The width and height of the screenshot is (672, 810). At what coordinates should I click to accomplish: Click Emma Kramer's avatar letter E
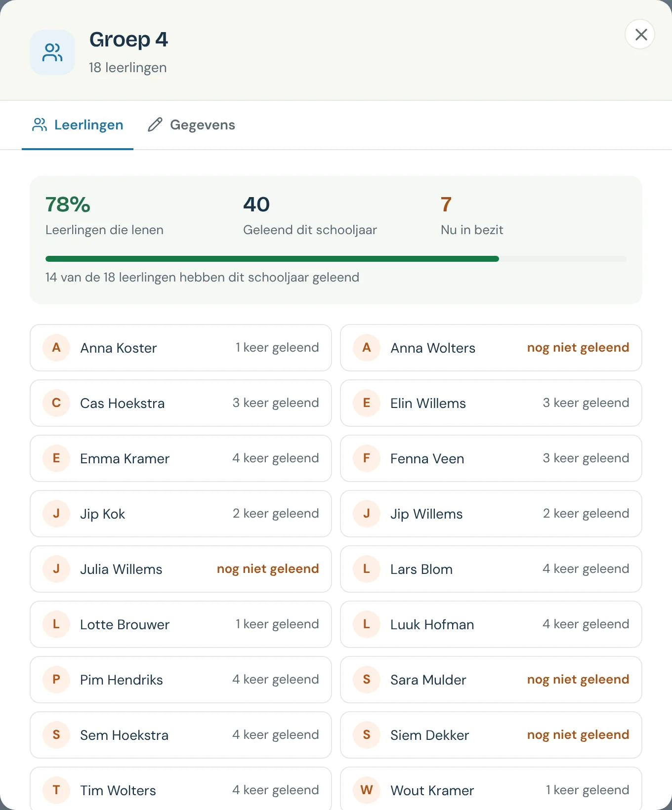click(56, 458)
